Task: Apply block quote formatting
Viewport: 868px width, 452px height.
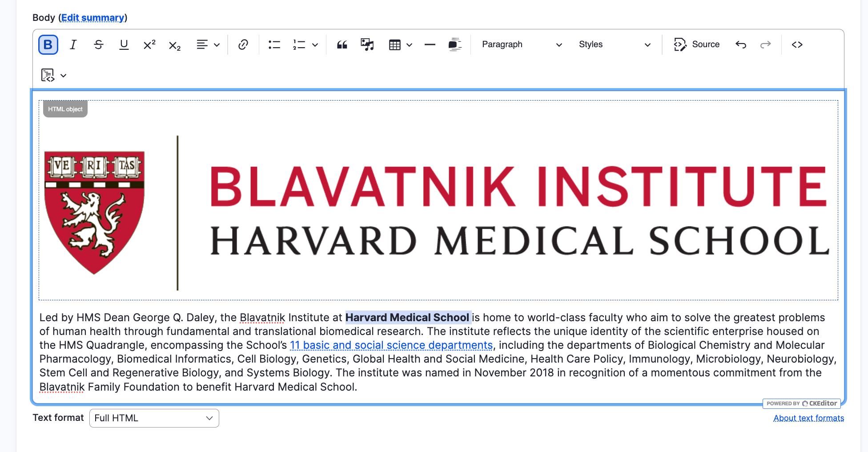Action: (342, 44)
